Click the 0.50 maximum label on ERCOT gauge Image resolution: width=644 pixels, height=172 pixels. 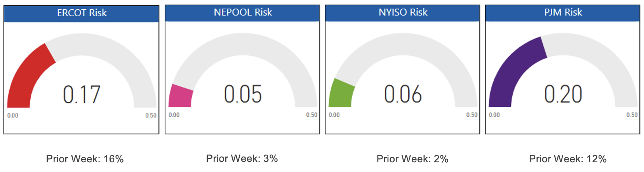pyautogui.click(x=151, y=115)
